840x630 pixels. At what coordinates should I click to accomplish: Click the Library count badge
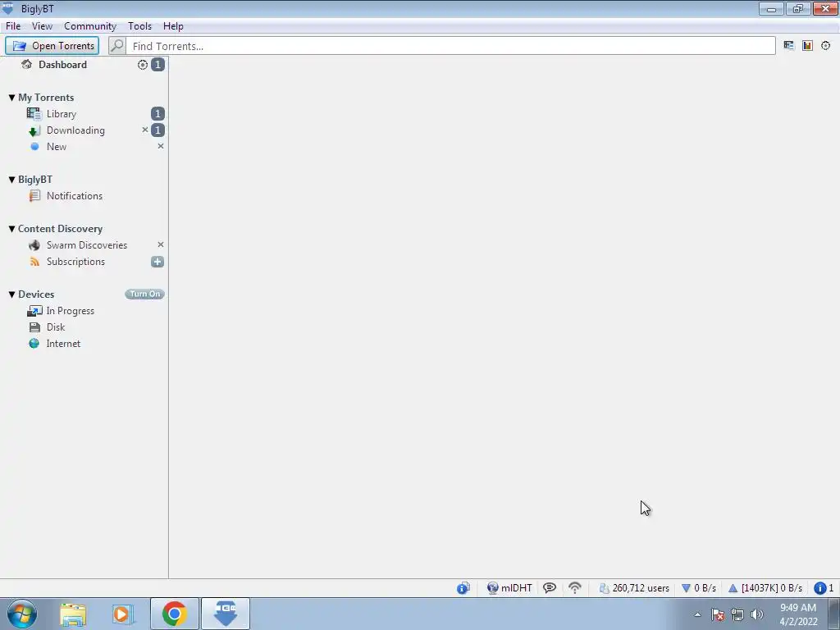pos(157,113)
